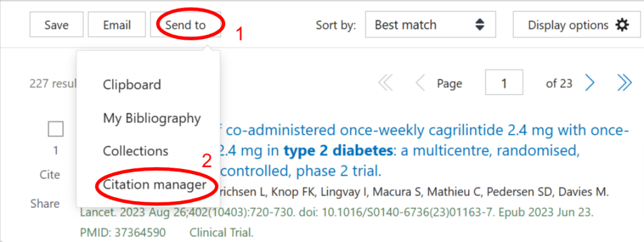Click the Share link under result 1
Screen dimensions: 644x242
(45, 204)
